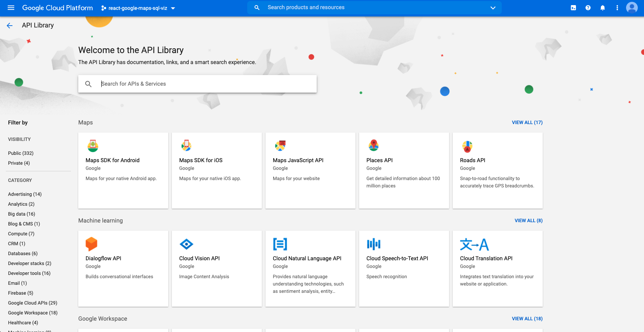The height and width of the screenshot is (332, 644).
Task: Open the Cloud Speech-to-Text API title
Action: point(397,258)
